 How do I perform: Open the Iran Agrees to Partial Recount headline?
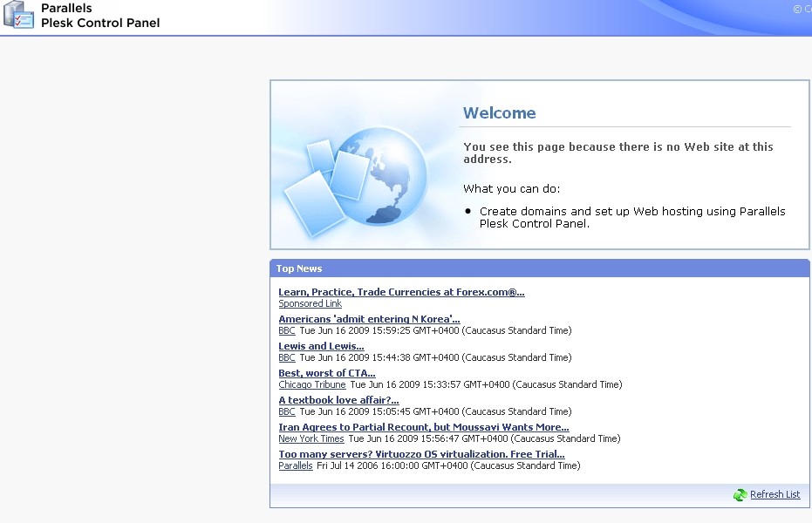(x=423, y=427)
